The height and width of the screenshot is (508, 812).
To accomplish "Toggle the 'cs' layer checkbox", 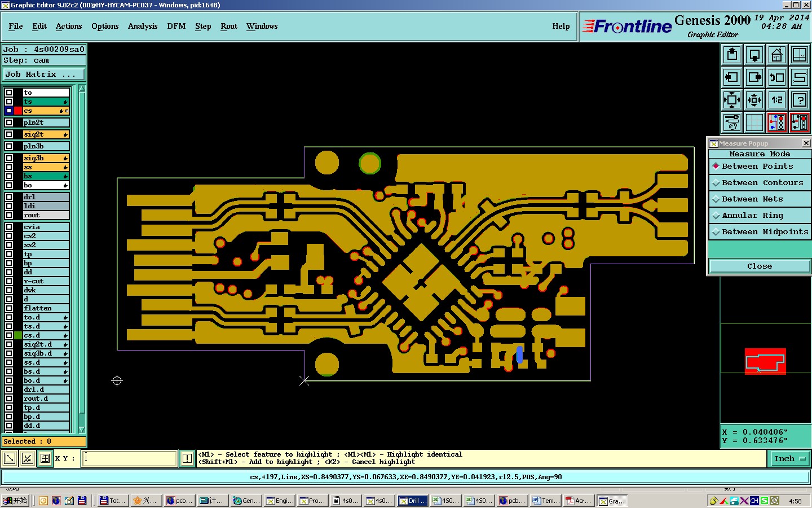I will tap(9, 111).
